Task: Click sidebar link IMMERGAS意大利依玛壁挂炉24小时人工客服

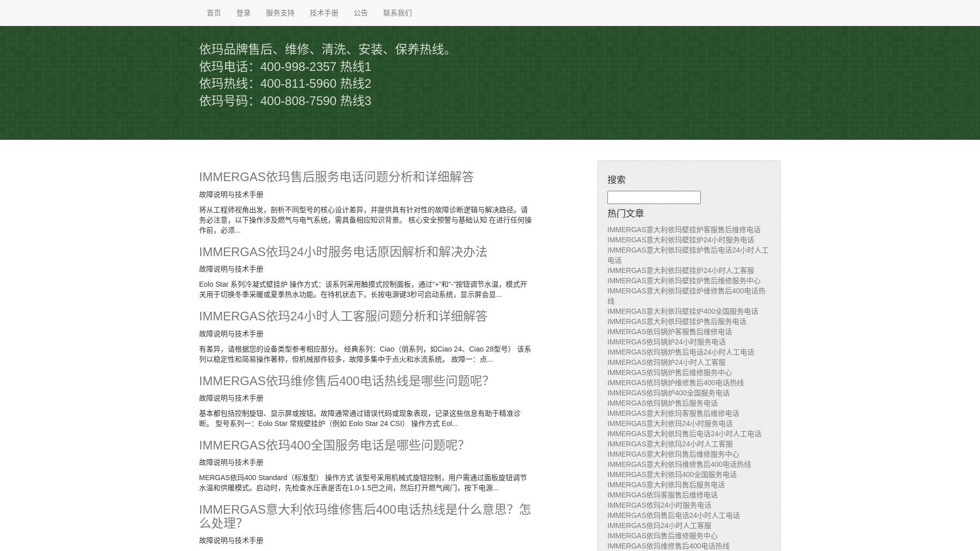Action: click(681, 270)
